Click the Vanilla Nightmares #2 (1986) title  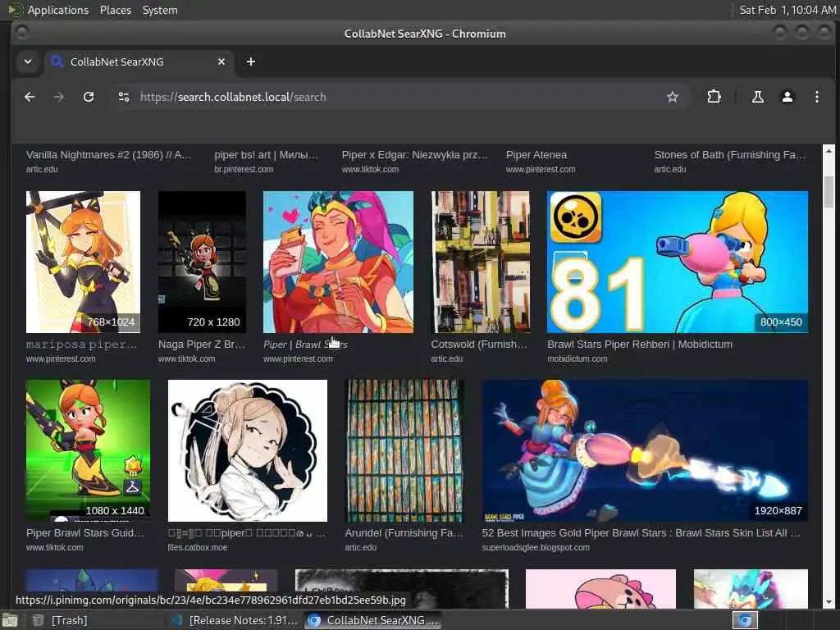click(108, 155)
